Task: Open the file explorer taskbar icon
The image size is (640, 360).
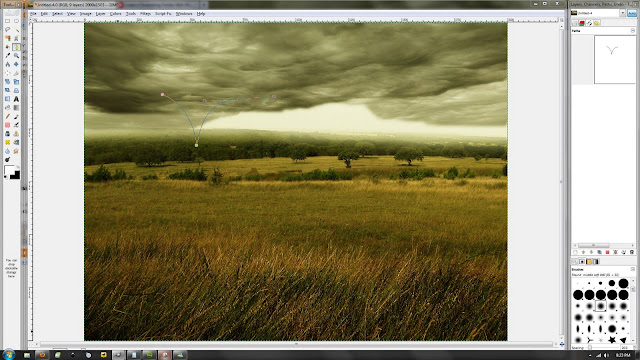Action: (x=27, y=355)
